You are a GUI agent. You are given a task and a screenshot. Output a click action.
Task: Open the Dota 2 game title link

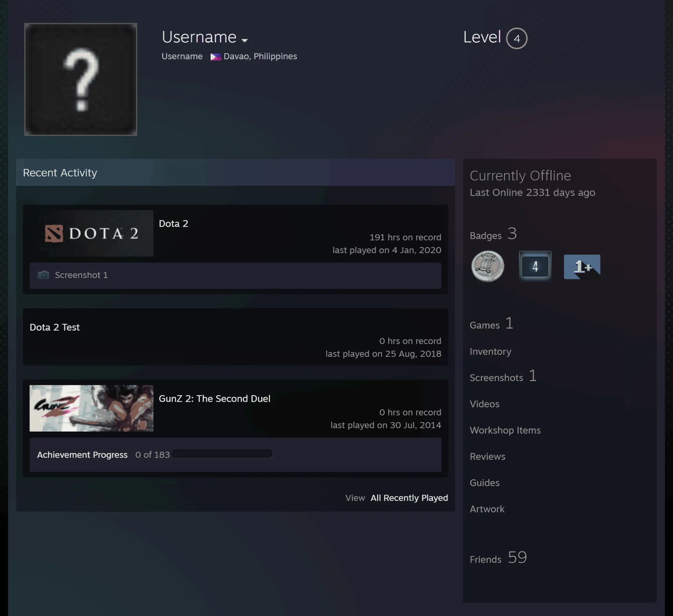pos(174,224)
